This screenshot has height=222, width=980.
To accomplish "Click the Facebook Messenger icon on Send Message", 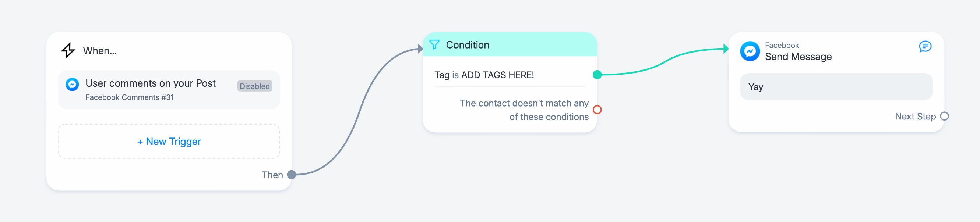I will pyautogui.click(x=750, y=51).
